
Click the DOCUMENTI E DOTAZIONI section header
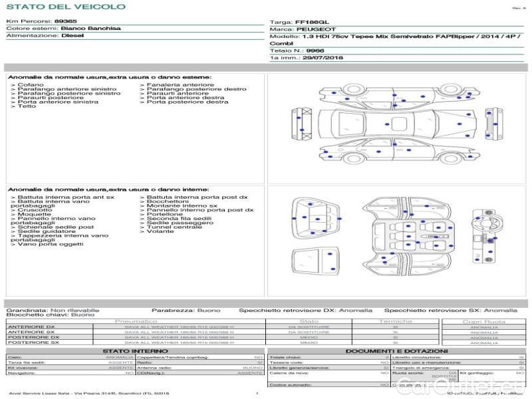coord(396,350)
